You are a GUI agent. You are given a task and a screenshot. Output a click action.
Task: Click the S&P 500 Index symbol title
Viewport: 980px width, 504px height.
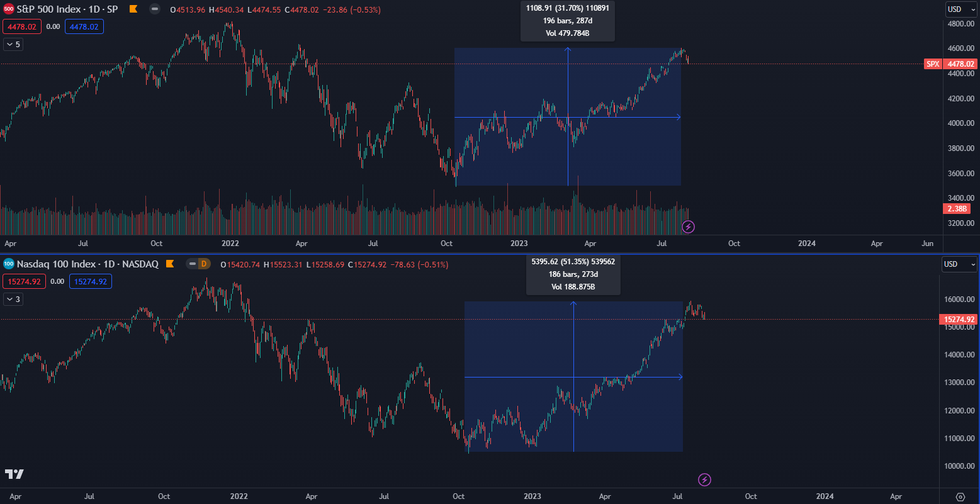(x=67, y=9)
